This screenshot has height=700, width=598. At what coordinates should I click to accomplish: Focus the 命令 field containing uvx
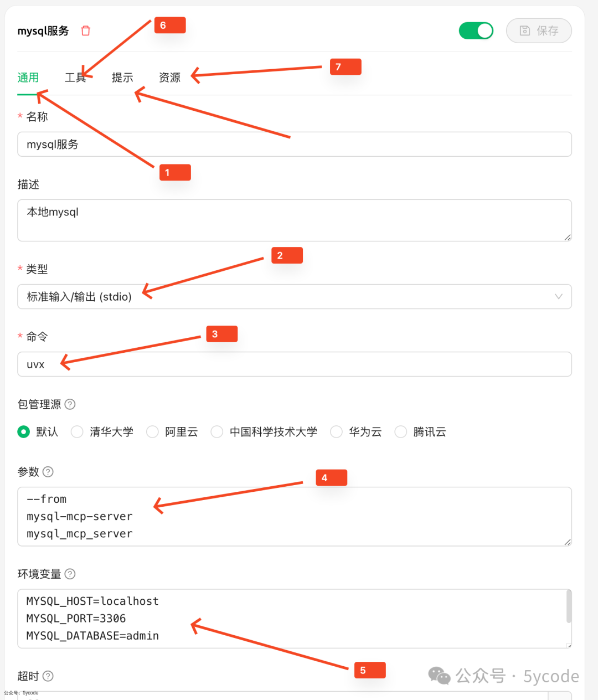pyautogui.click(x=295, y=364)
